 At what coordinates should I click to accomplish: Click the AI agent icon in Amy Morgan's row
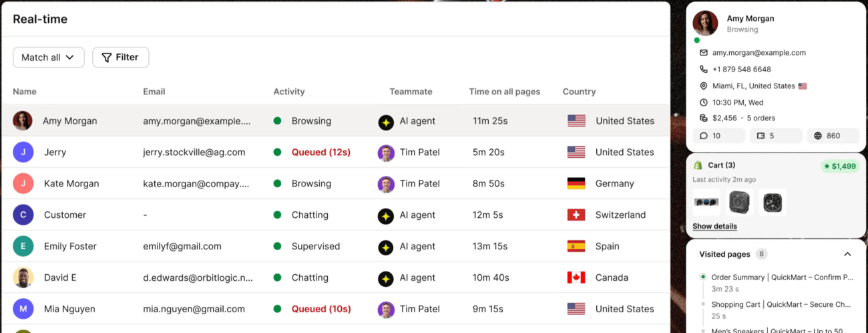[386, 122]
